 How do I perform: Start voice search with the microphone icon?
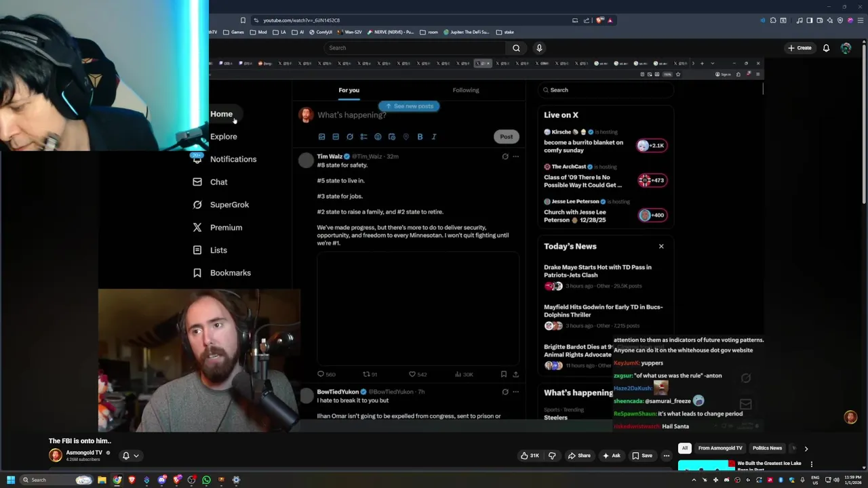click(539, 47)
